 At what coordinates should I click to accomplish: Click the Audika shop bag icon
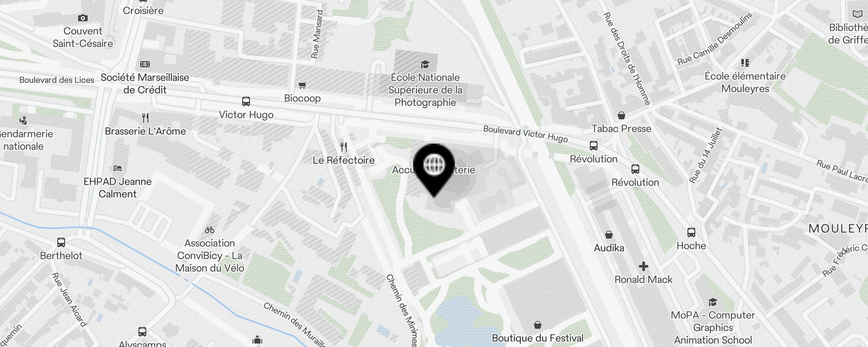pos(609,235)
